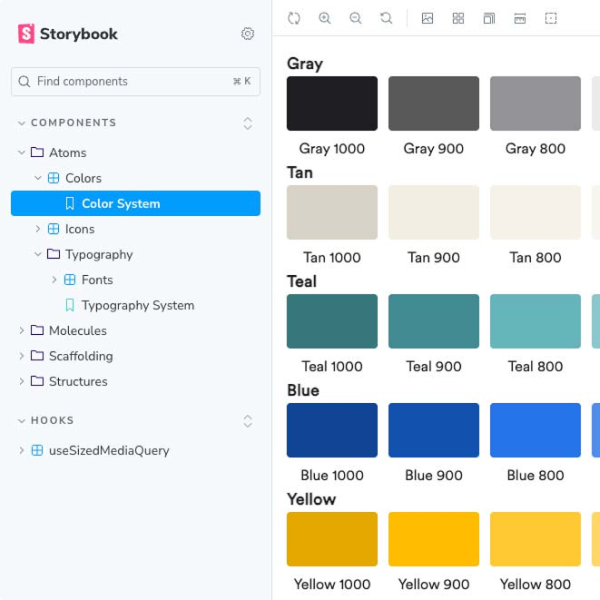This screenshot has width=600, height=600.
Task: Toggle the outlines overlay
Action: coord(551,18)
